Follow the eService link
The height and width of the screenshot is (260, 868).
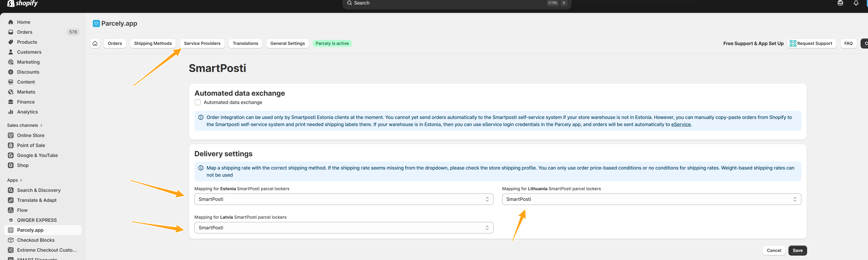click(x=681, y=124)
